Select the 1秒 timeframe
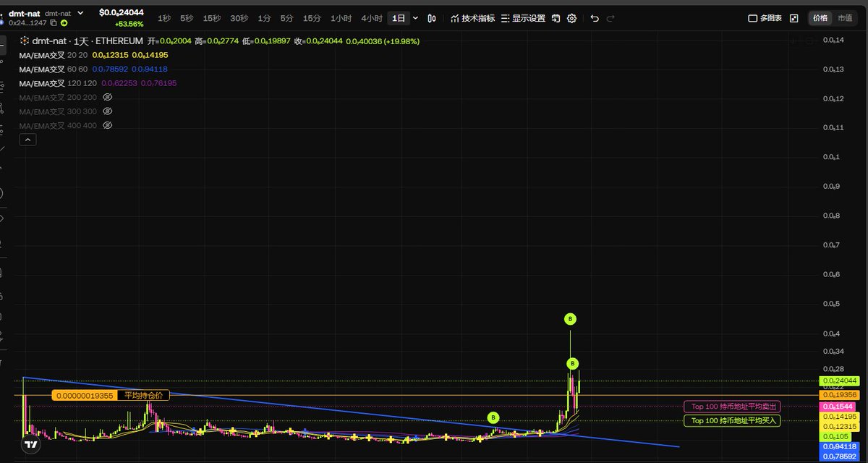This screenshot has height=463, width=868. tap(164, 18)
